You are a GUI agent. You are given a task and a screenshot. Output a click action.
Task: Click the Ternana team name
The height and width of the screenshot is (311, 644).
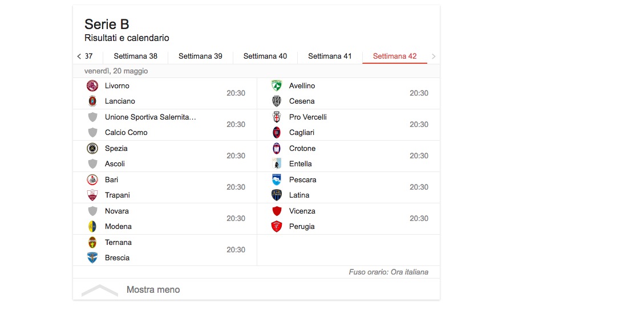(x=118, y=243)
